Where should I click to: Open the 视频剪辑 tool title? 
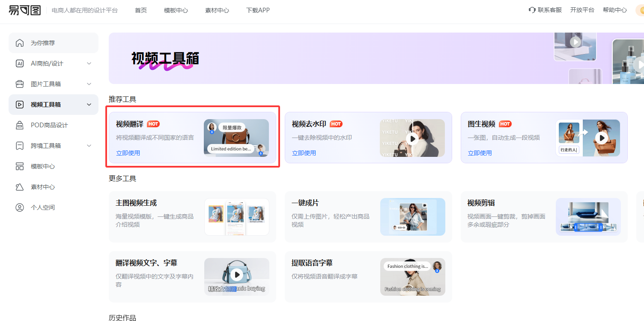coord(481,203)
